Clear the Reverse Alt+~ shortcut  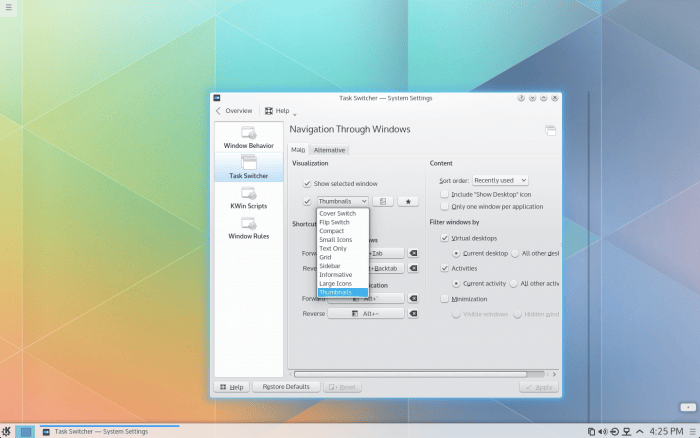pyautogui.click(x=413, y=313)
